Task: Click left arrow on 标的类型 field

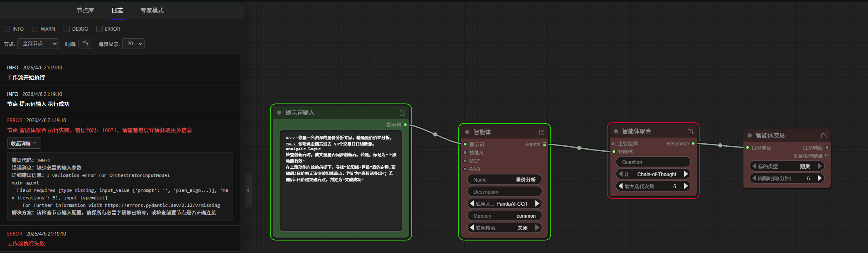Action: click(754, 166)
